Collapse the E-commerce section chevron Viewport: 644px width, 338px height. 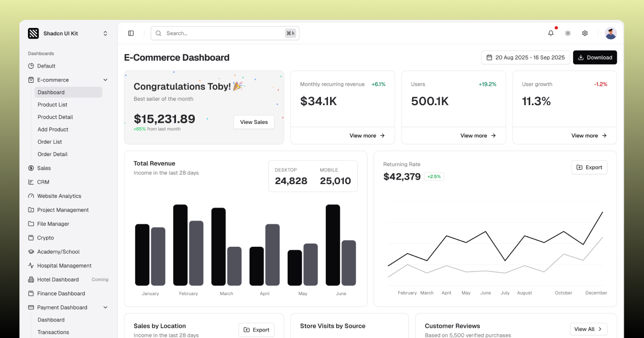(x=105, y=79)
